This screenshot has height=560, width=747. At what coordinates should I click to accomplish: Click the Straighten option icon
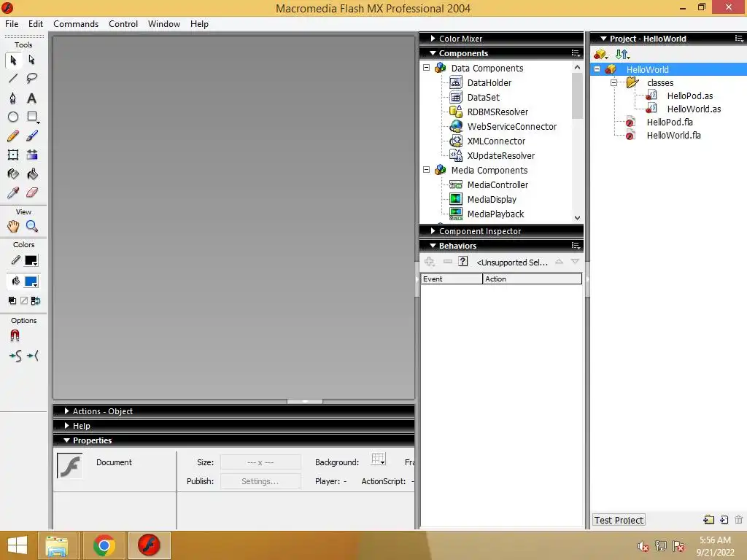pyautogui.click(x=33, y=356)
